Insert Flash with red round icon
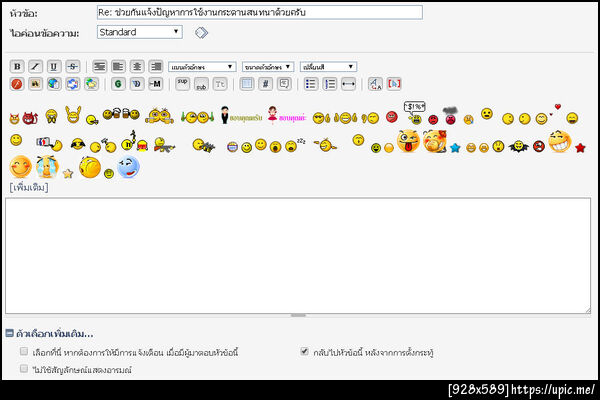Viewport: 600px width, 400px height. pyautogui.click(x=17, y=84)
